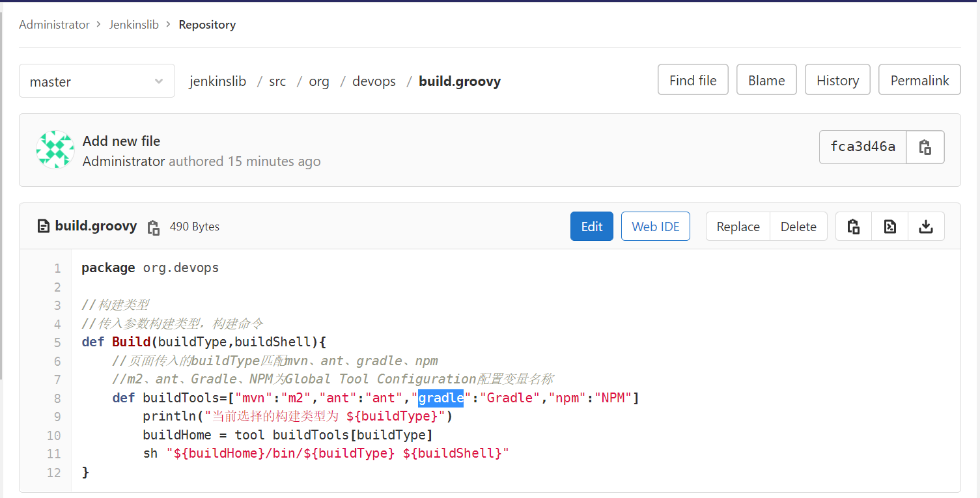This screenshot has height=498, width=980.
Task: Copy the file contents to clipboard
Action: pos(854,227)
